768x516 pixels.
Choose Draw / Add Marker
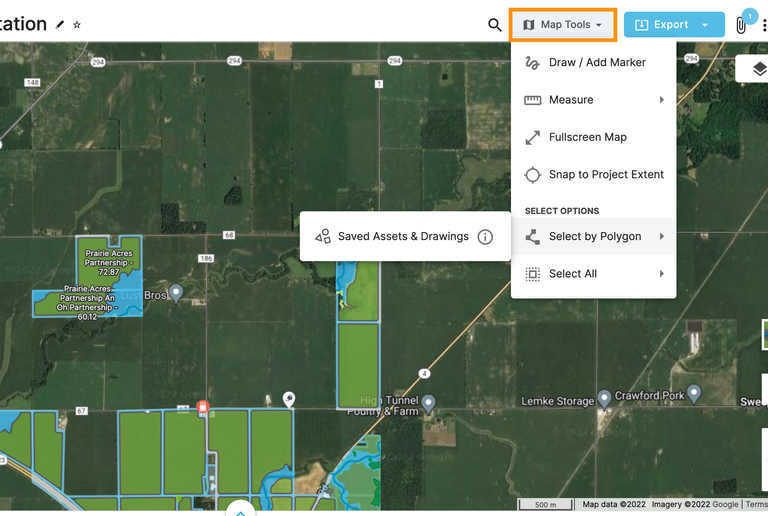[x=594, y=62]
